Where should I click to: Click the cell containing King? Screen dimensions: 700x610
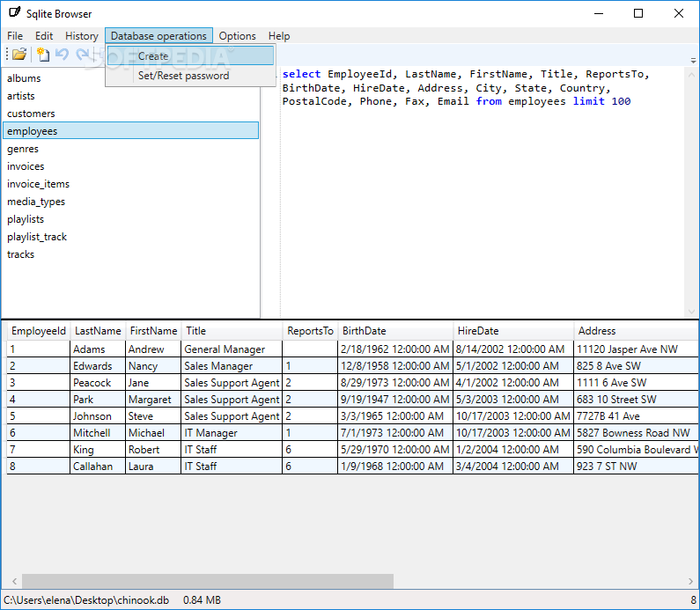click(98, 449)
